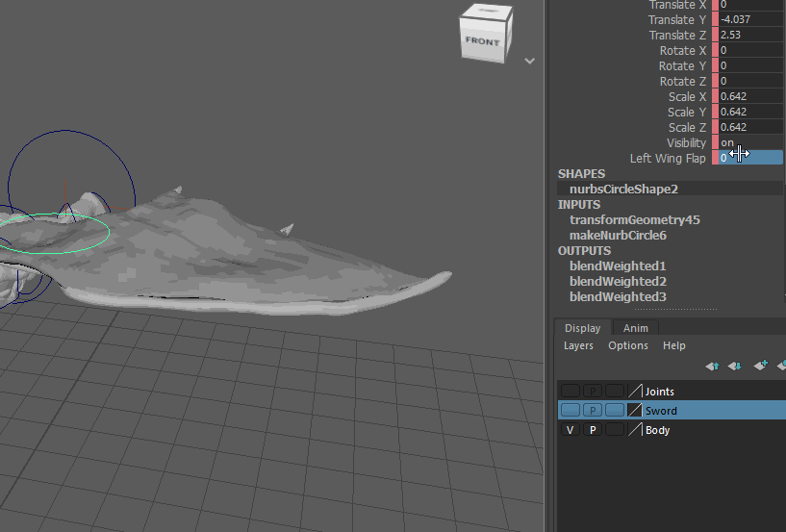Select the Scale X attribute label
The height and width of the screenshot is (532, 786).
(687, 97)
